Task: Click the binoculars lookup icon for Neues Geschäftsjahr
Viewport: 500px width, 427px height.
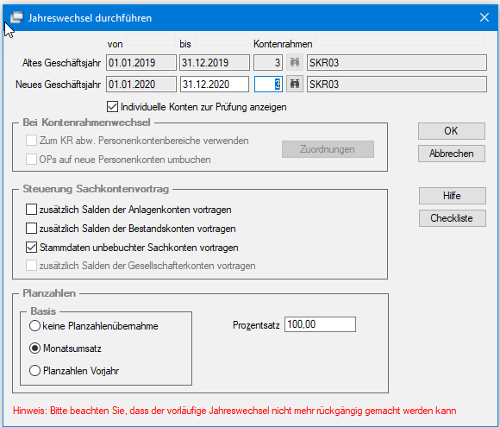Action: pos(295,84)
